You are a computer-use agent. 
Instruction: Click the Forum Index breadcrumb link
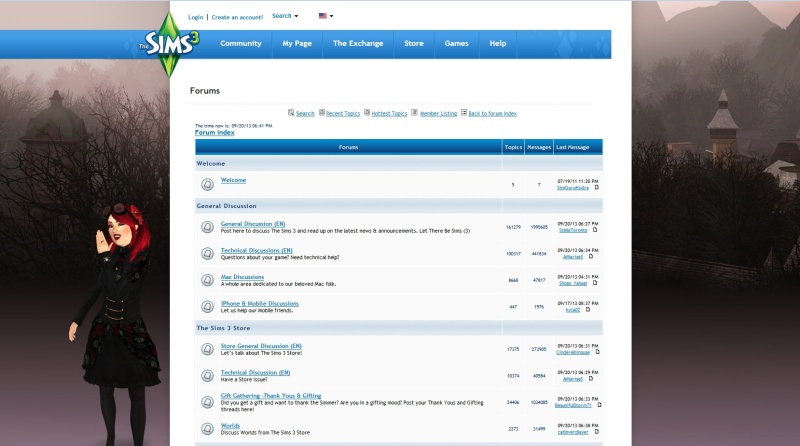point(215,133)
